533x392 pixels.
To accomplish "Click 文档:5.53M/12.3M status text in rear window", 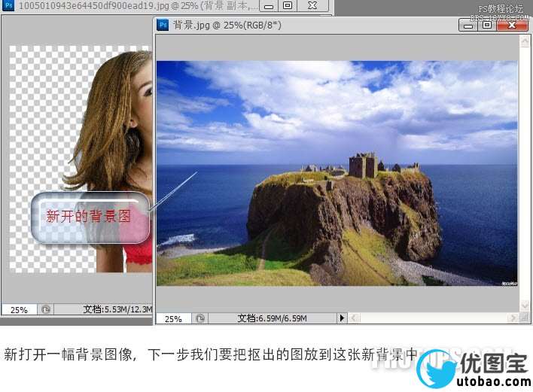I will tap(117, 309).
